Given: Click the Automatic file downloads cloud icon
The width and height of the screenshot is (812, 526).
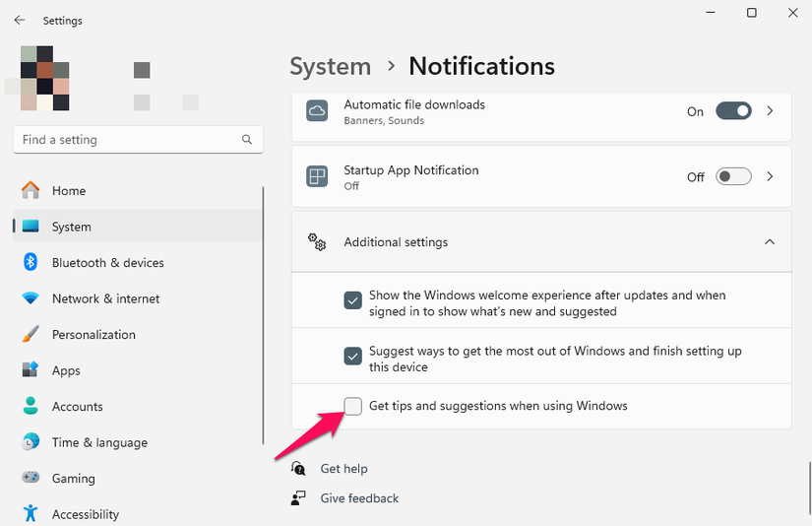Looking at the screenshot, I should [317, 111].
